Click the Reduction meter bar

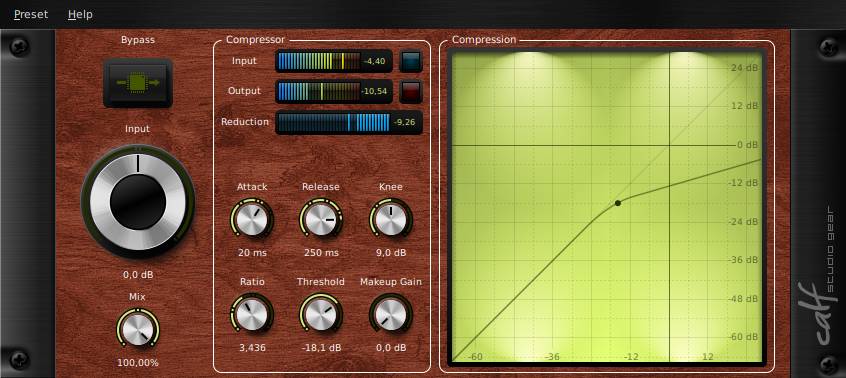click(333, 122)
